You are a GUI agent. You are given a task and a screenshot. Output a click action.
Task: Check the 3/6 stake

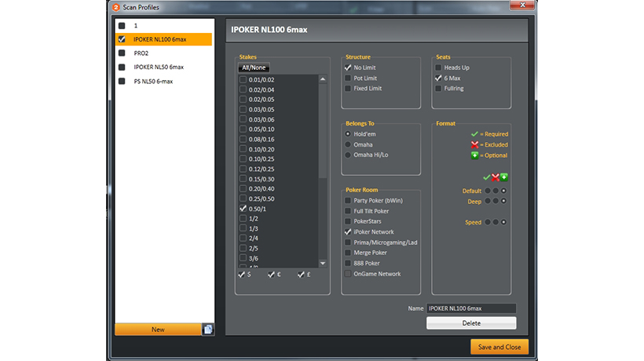click(x=243, y=258)
